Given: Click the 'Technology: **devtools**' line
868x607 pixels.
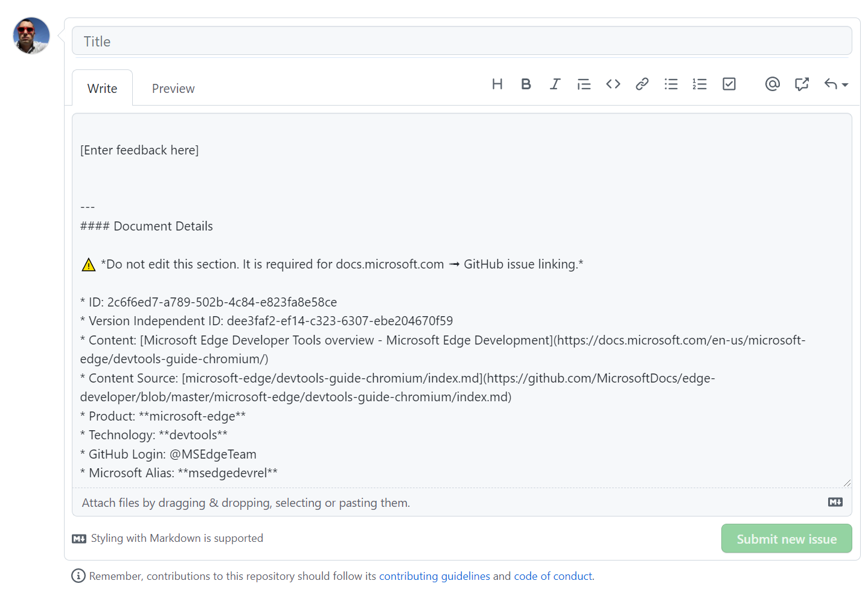Looking at the screenshot, I should 154,435.
